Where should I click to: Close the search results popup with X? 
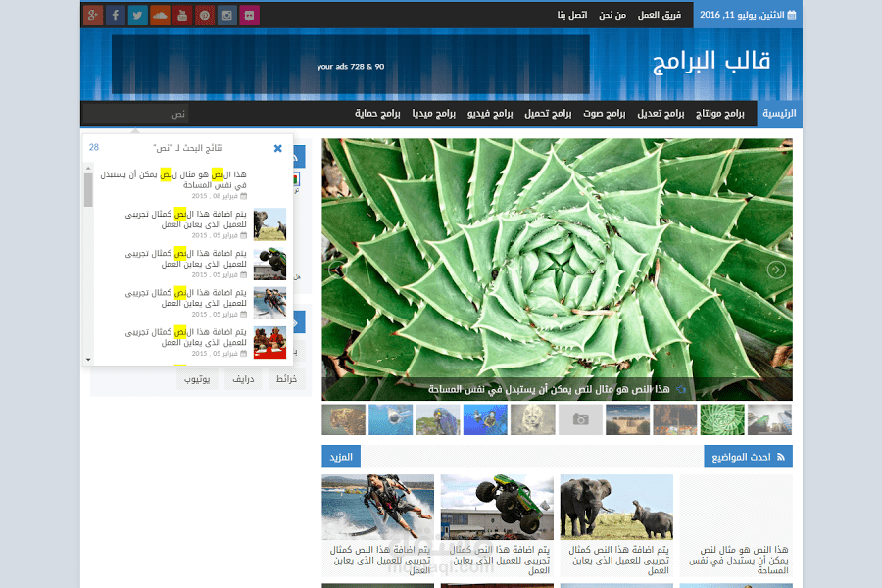click(x=278, y=149)
